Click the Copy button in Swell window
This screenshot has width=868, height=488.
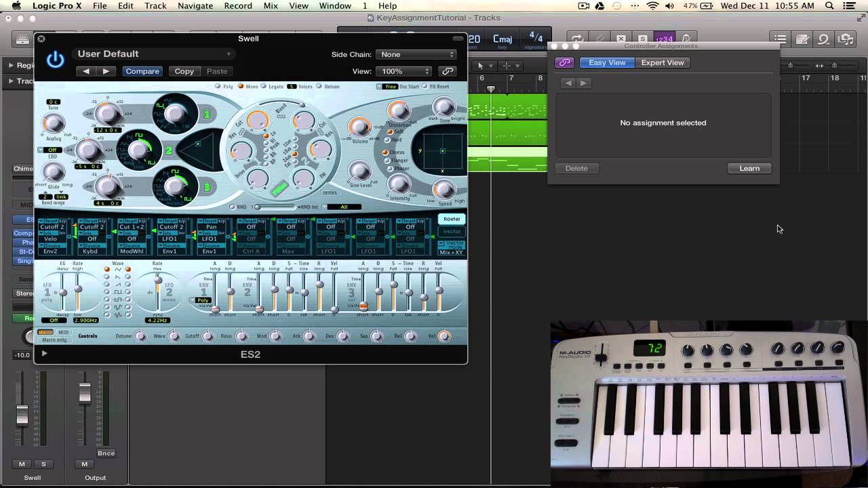[184, 71]
